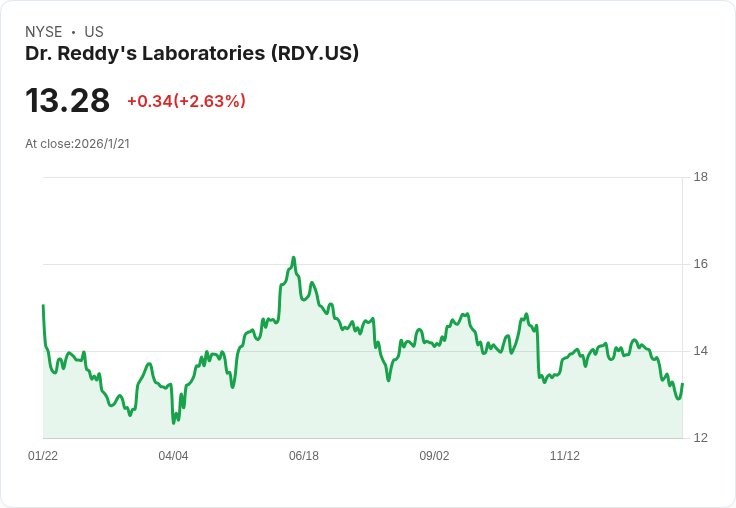Click the current price 13.28
This screenshot has height=508, width=736.
68,101
